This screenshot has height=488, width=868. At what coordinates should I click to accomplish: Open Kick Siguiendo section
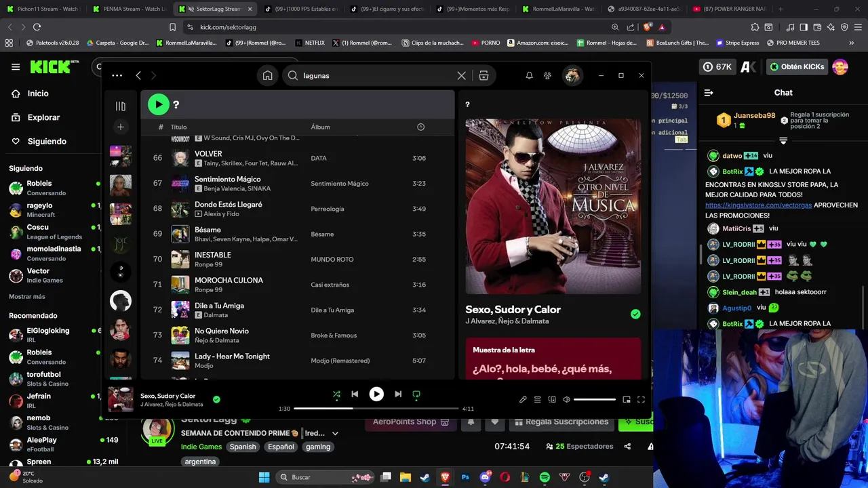[x=47, y=141]
